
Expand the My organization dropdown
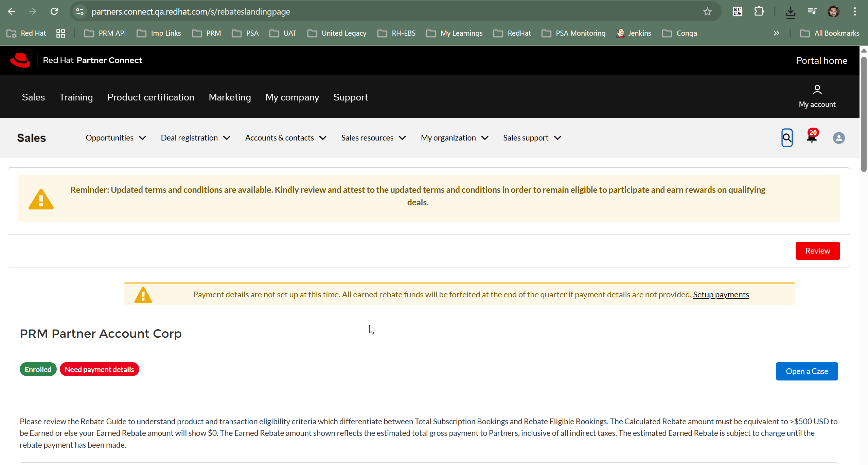[454, 138]
